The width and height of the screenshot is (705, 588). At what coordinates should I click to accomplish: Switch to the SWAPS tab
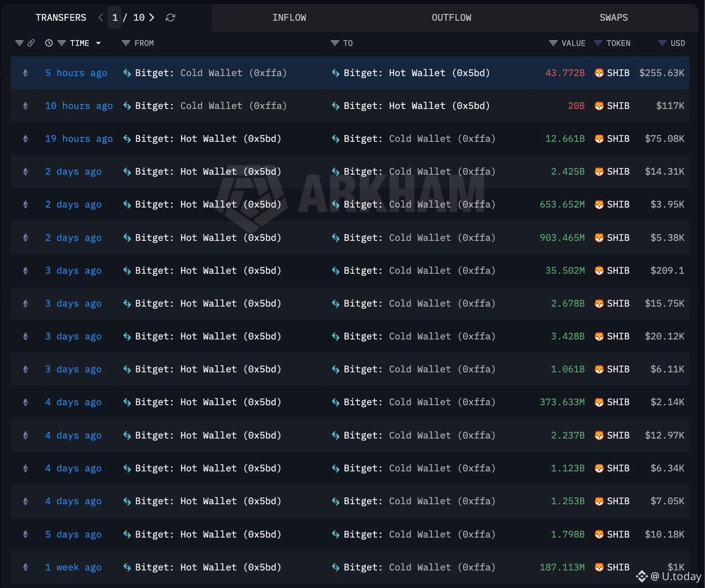click(x=614, y=18)
